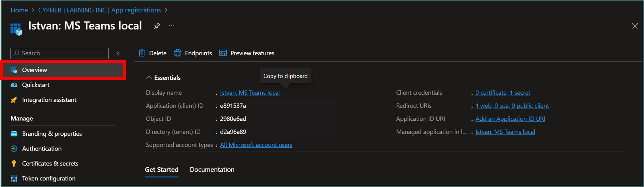
Task: Click the Manage section heading
Action: (22, 119)
